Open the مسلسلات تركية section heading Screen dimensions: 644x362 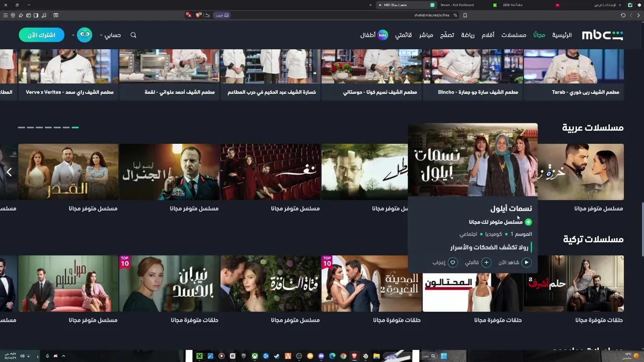pyautogui.click(x=593, y=239)
